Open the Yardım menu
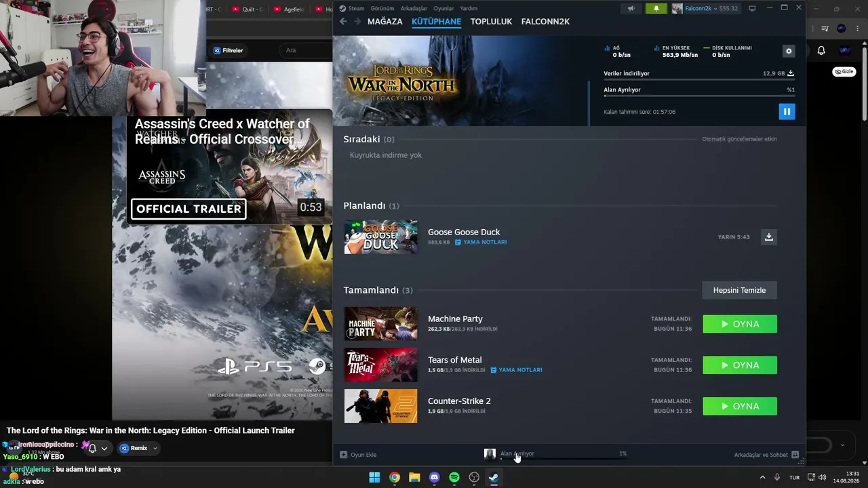Viewport: 868px width, 488px height. pyautogui.click(x=469, y=9)
